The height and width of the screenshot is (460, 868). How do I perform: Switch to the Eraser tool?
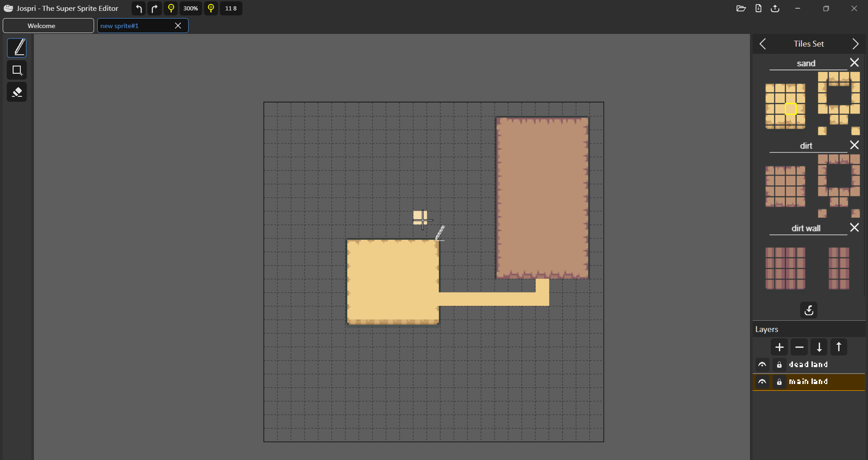(17, 92)
